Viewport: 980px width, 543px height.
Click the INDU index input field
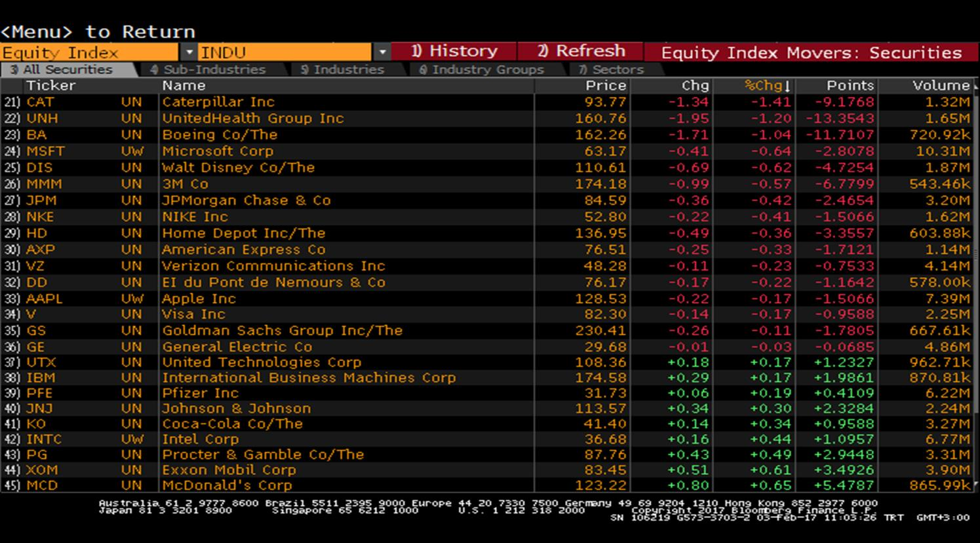285,52
